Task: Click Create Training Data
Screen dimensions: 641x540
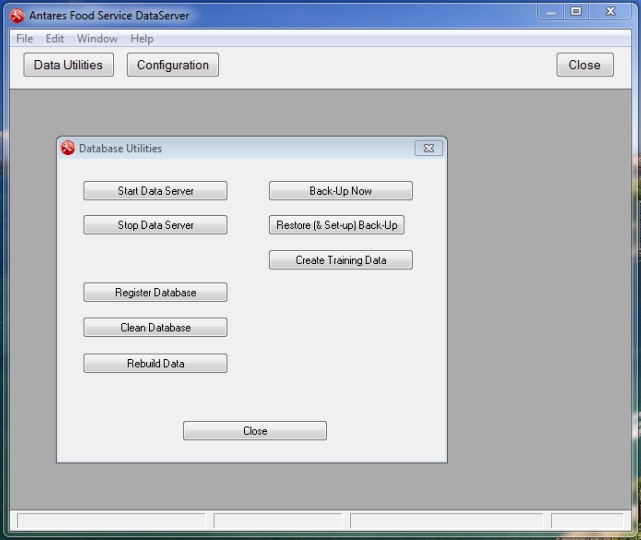Action: pos(341,260)
